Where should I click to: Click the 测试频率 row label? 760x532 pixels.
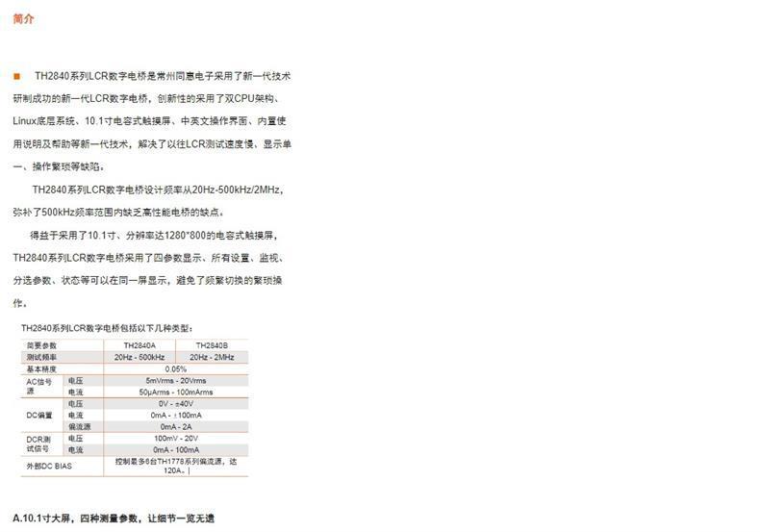tap(41, 357)
